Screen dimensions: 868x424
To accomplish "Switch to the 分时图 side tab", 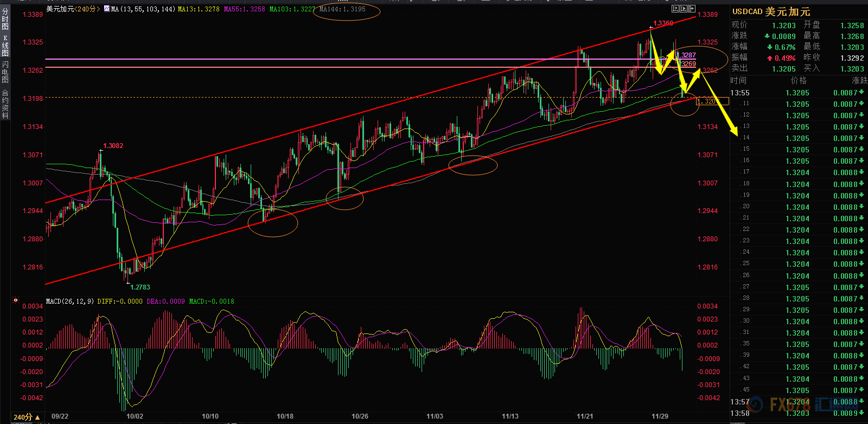I will tap(5, 20).
